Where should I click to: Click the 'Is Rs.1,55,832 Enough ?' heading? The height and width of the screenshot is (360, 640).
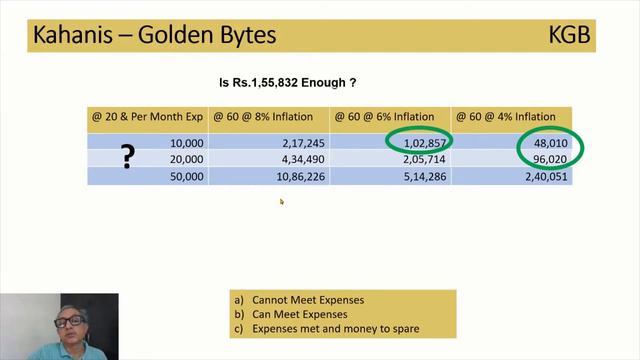tap(287, 83)
